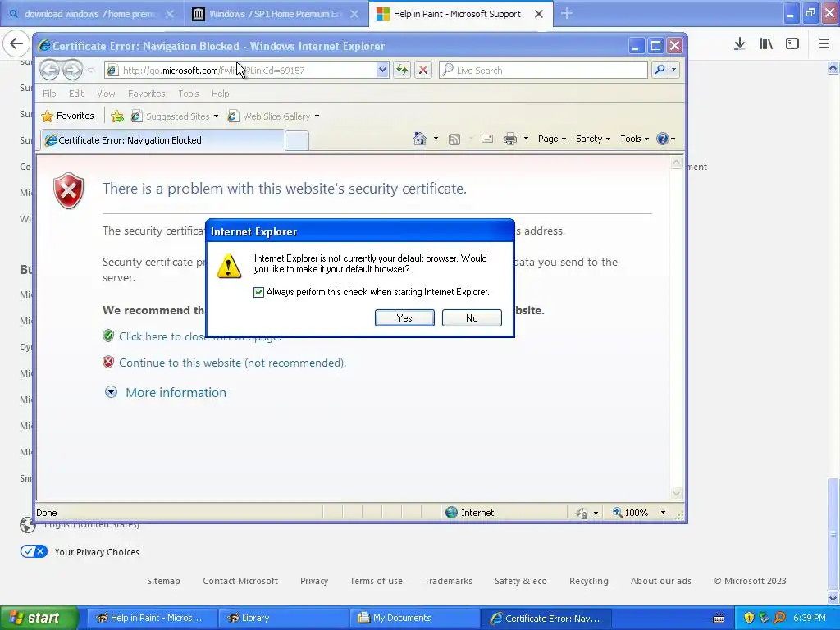The height and width of the screenshot is (630, 840).
Task: Switch to download windows 7 tab
Action: coord(90,14)
